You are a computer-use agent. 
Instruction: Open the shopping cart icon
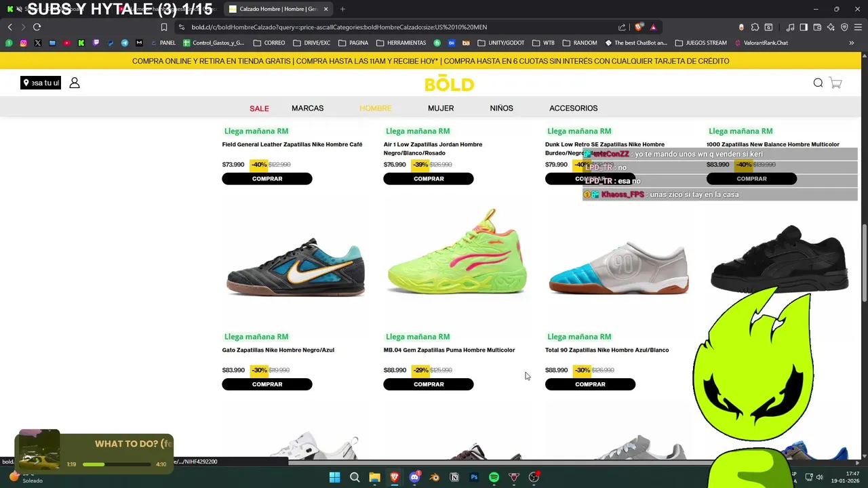point(835,83)
